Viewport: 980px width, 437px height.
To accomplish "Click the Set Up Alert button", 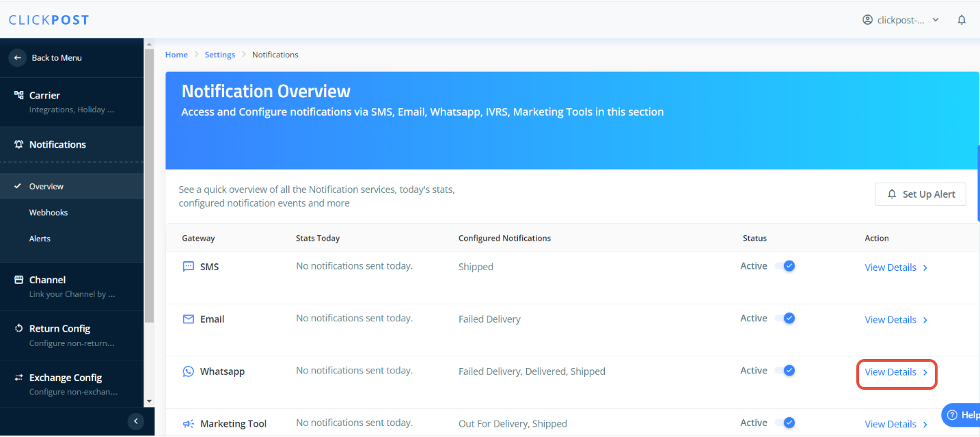I will tap(921, 194).
